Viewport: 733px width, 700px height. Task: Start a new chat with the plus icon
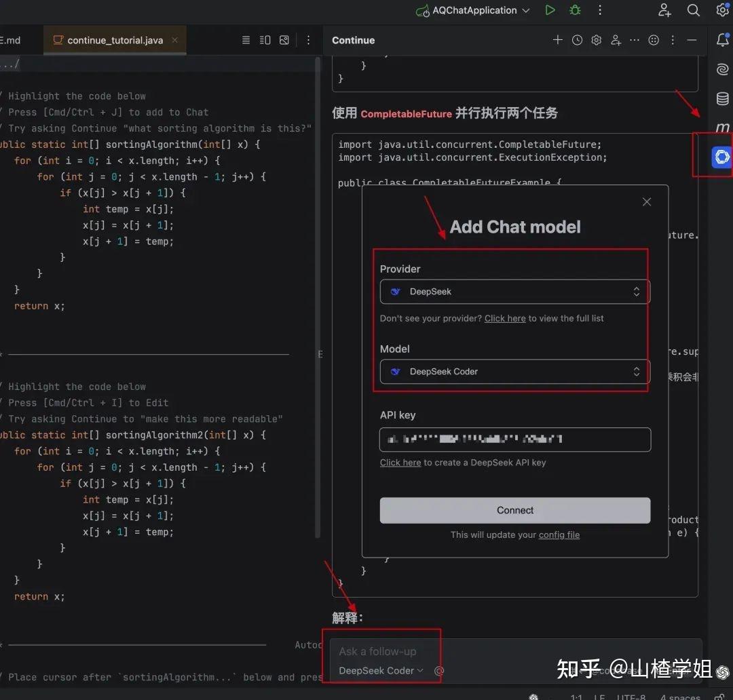pos(558,40)
